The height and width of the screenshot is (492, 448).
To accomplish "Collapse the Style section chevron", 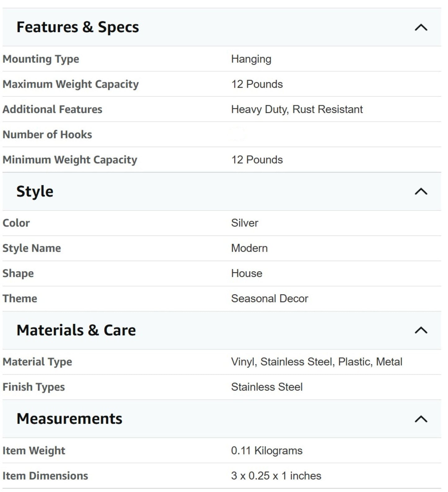I will [x=421, y=192].
